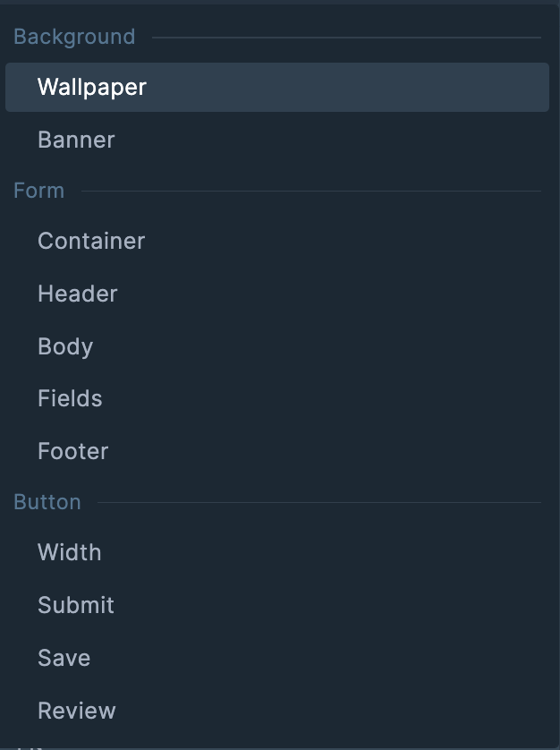Viewport: 560px width, 750px height.
Task: Select the Wallpaper menu item
Action: point(92,87)
